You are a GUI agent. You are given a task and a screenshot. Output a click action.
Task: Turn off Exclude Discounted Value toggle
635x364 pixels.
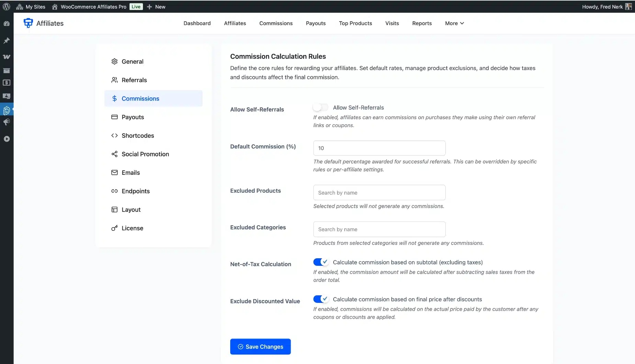321,299
